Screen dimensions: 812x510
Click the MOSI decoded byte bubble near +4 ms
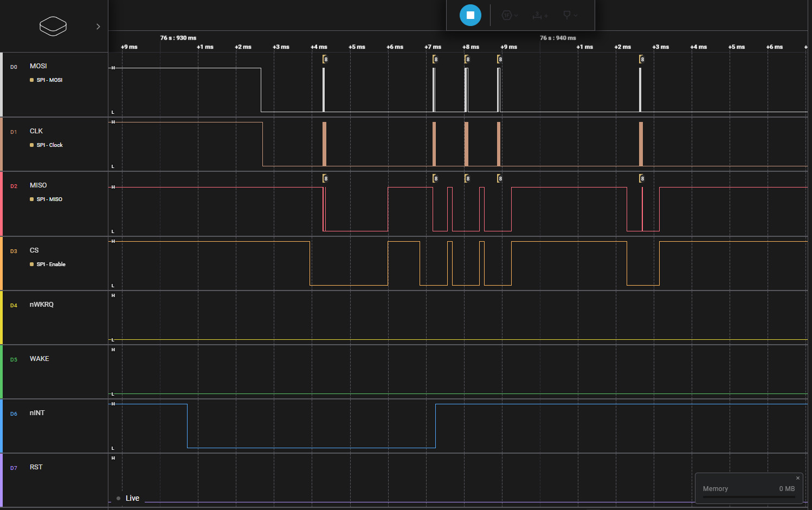click(325, 59)
